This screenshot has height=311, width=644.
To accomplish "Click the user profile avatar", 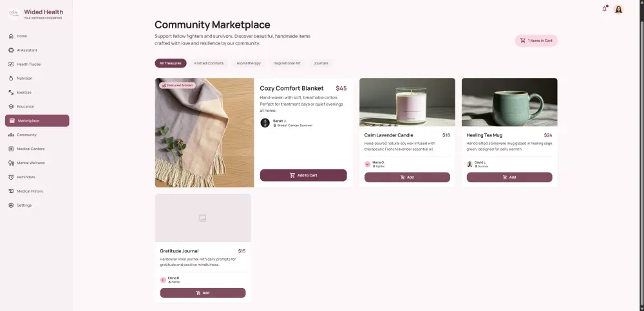I will pos(618,9).
